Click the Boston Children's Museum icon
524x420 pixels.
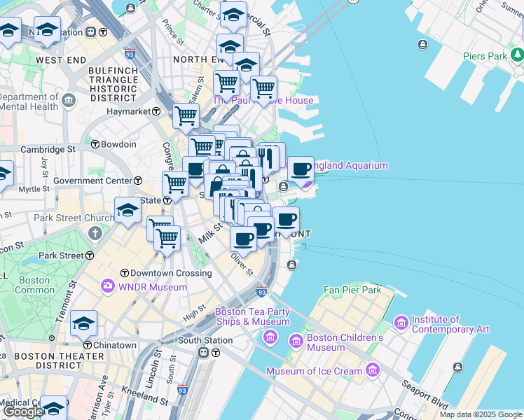point(296,342)
